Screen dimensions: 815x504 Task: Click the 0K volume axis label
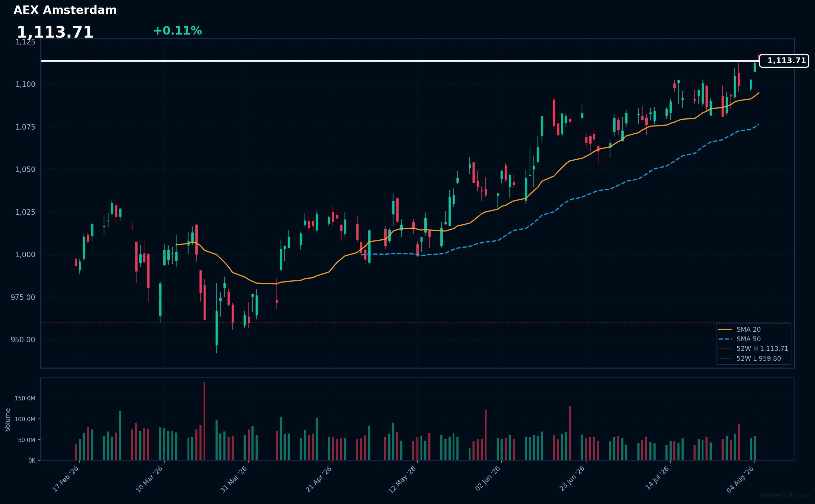point(32,461)
